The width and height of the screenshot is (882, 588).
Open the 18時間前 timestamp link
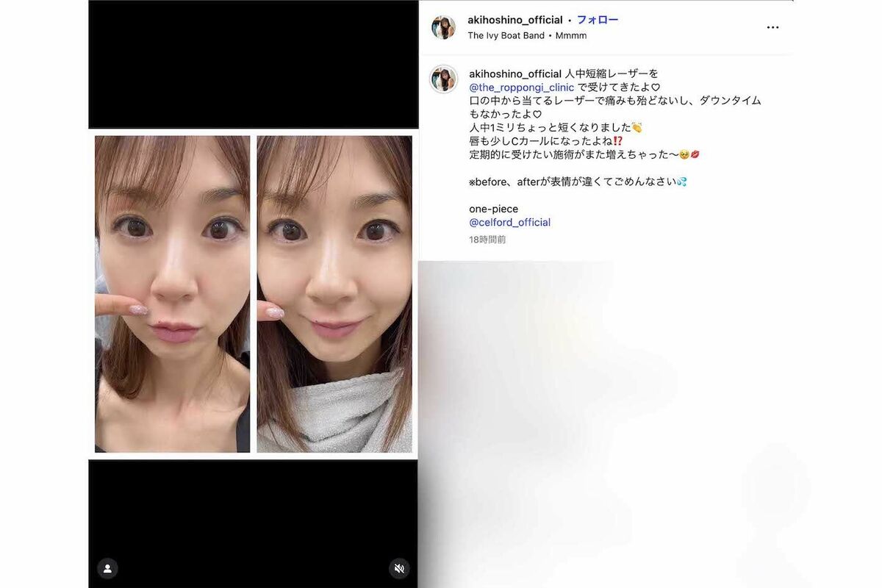[487, 240]
